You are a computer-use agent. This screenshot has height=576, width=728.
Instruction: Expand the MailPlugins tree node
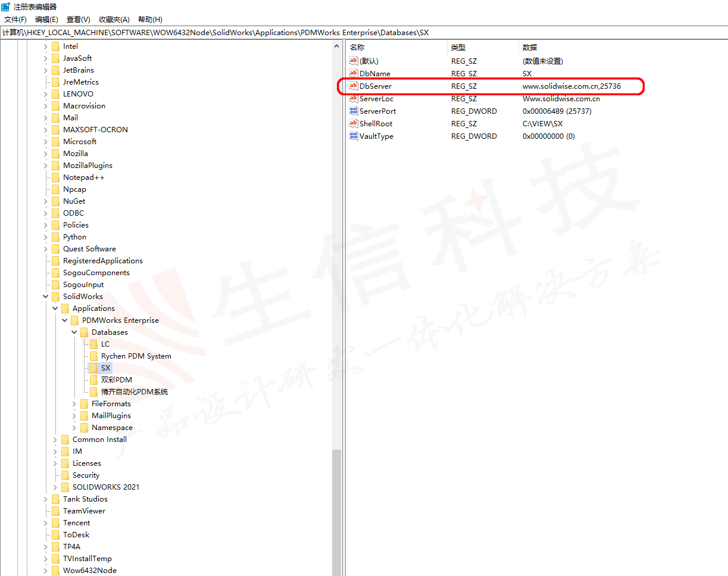pos(74,416)
